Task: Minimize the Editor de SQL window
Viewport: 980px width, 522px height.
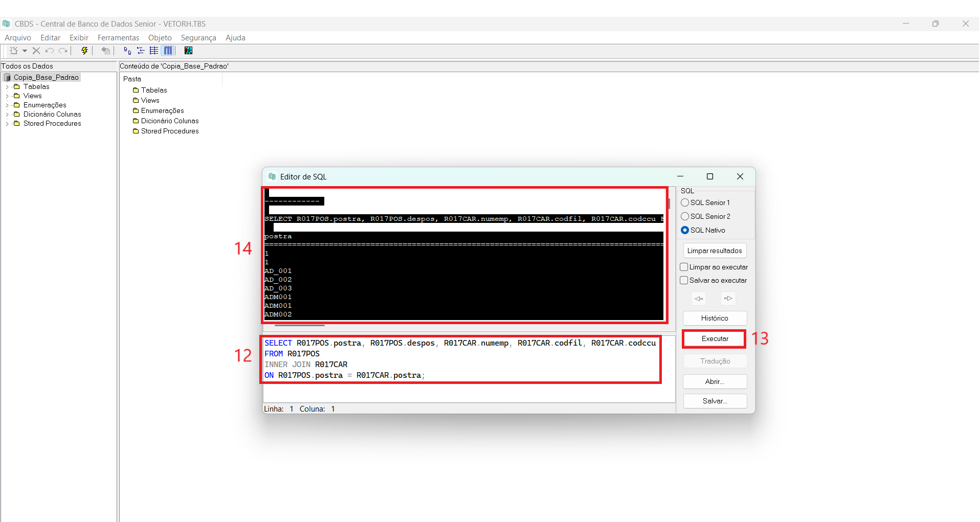Action: (680, 176)
